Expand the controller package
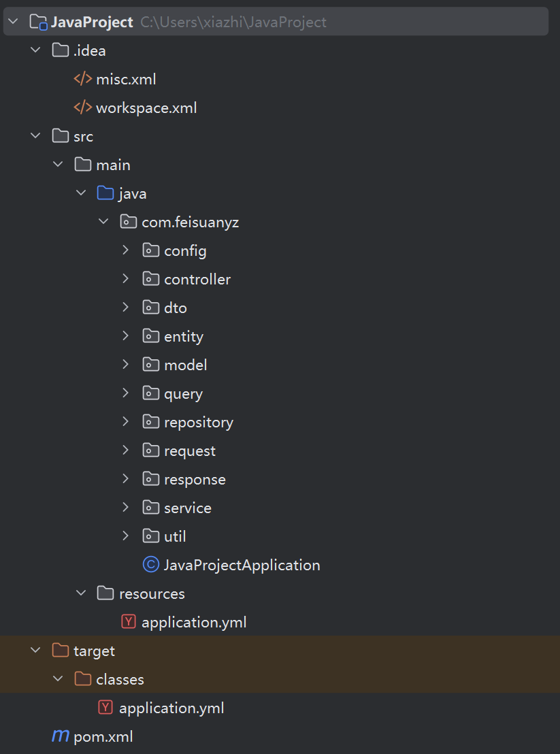 (125, 279)
